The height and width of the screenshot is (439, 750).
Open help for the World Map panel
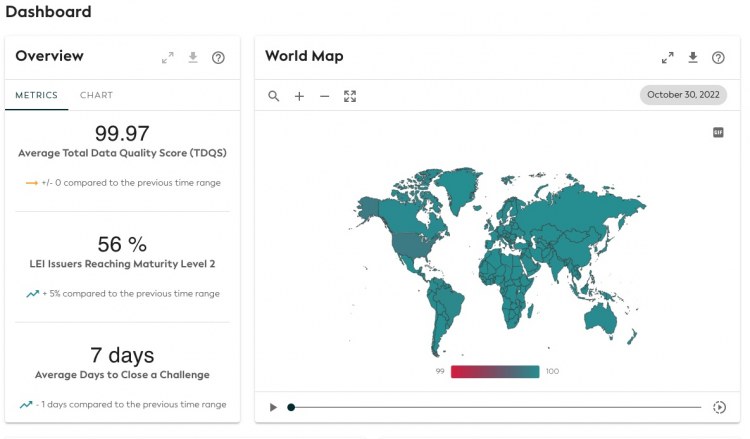point(718,58)
